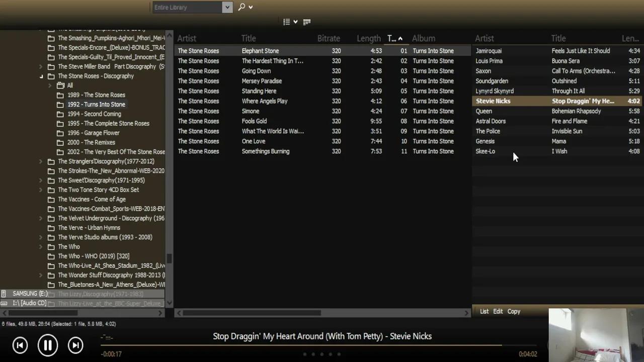Click the folder icon for 1989 - The Stone Roses

coord(60,95)
